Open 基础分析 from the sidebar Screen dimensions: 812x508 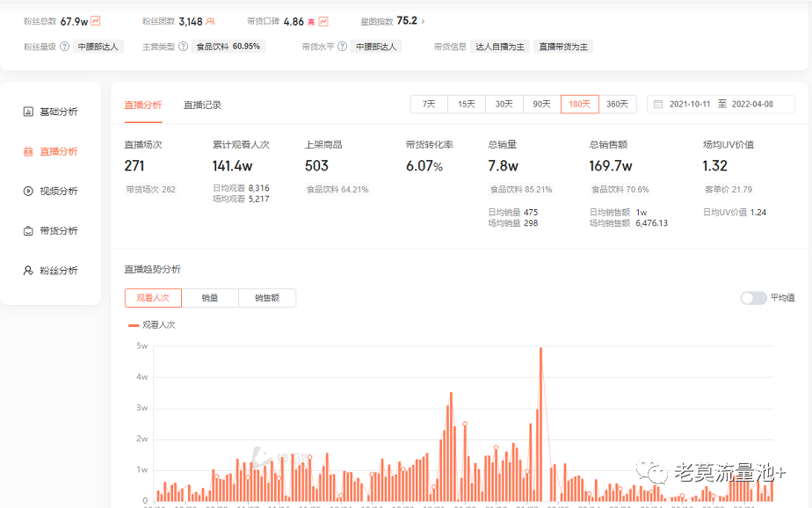pyautogui.click(x=58, y=112)
